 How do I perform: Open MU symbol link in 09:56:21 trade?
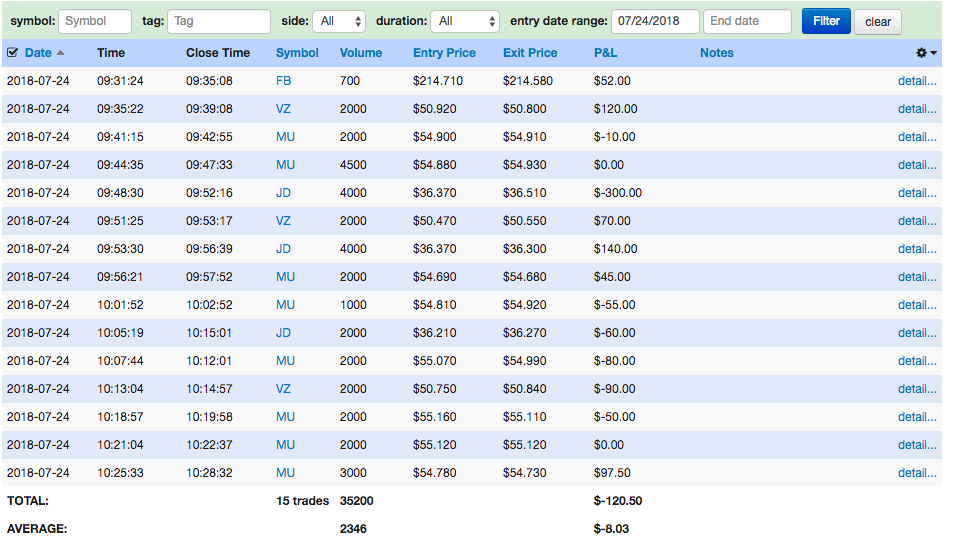tap(285, 277)
